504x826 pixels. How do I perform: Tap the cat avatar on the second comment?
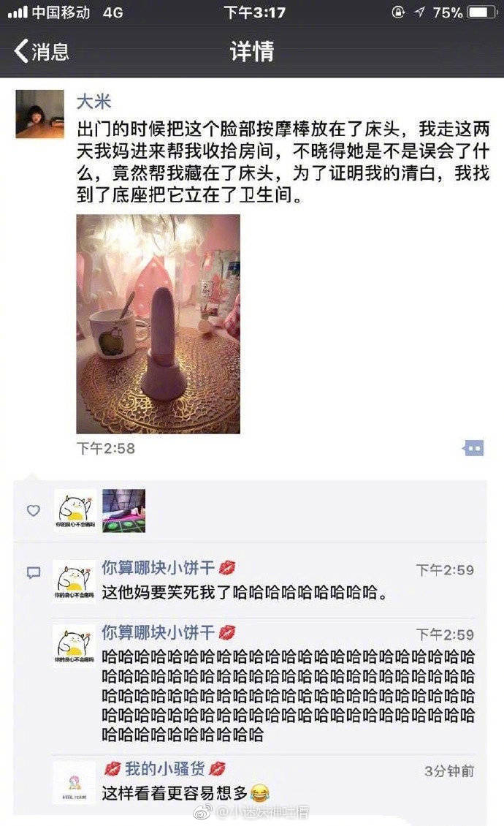75,646
